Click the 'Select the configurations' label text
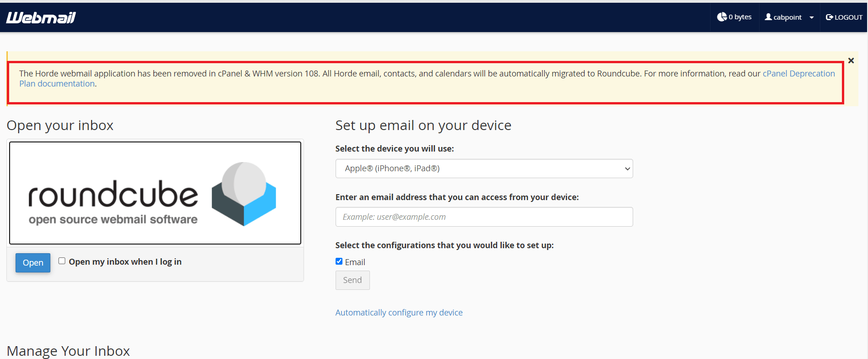The width and height of the screenshot is (868, 359). point(445,245)
